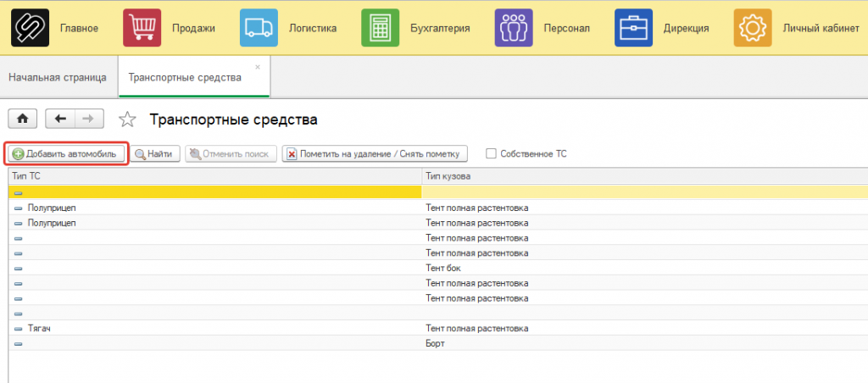
Task: Sort by Тип ТС column header
Action: (x=214, y=176)
